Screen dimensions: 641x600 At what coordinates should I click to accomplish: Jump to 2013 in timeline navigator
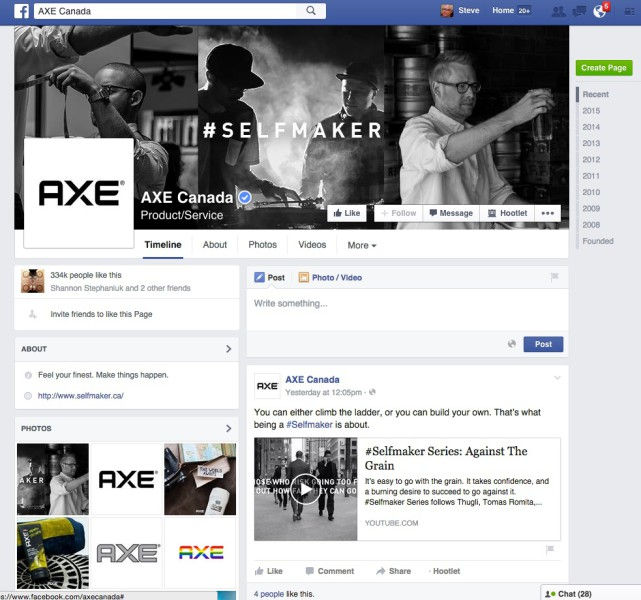[591, 143]
